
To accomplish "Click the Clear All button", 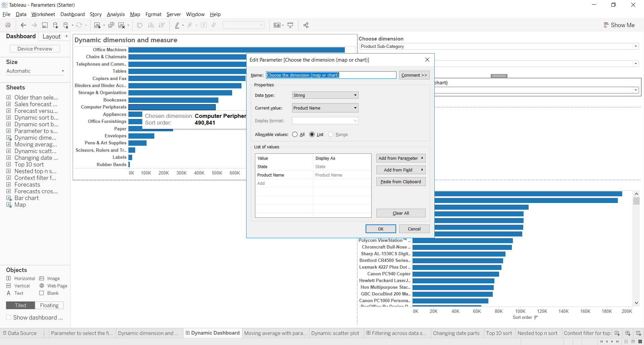I will pyautogui.click(x=400, y=213).
